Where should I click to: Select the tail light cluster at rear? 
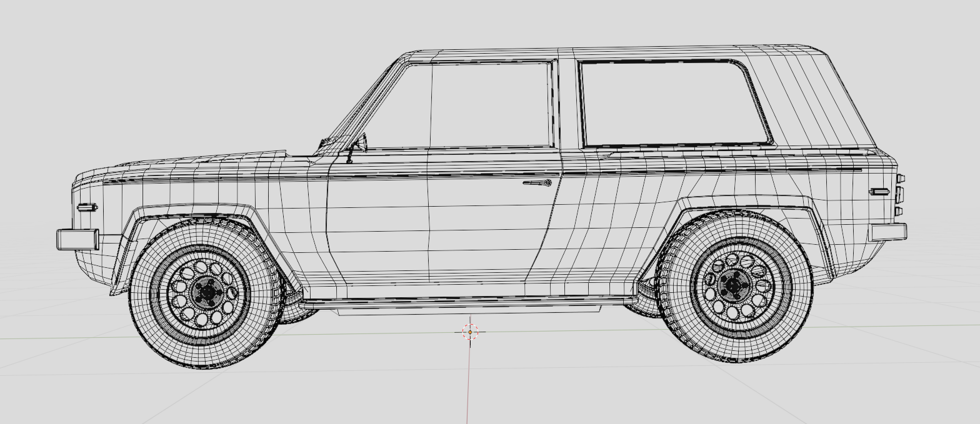(900, 195)
